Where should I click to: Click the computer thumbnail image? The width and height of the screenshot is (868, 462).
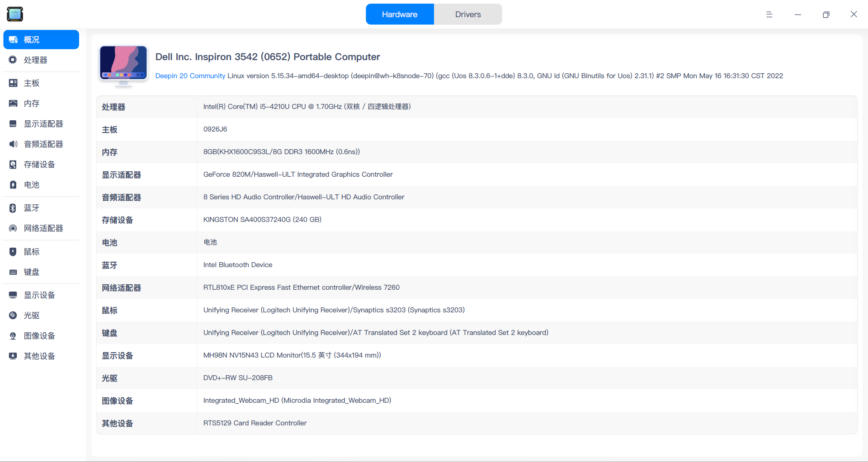tap(123, 65)
